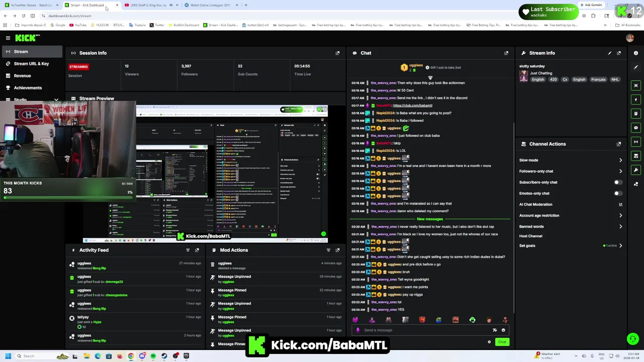Collapse the Studio sidebar section
The height and width of the screenshot is (362, 644).
56,100
